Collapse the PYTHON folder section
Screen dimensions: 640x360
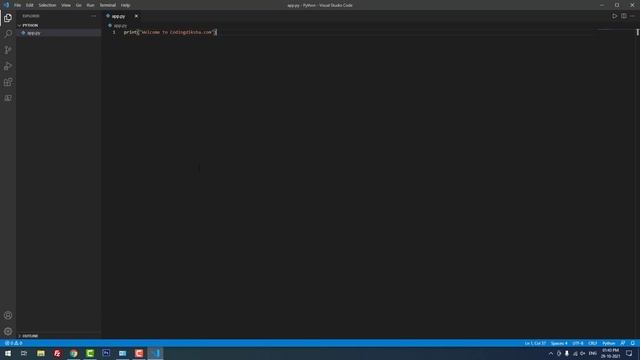coord(59,25)
